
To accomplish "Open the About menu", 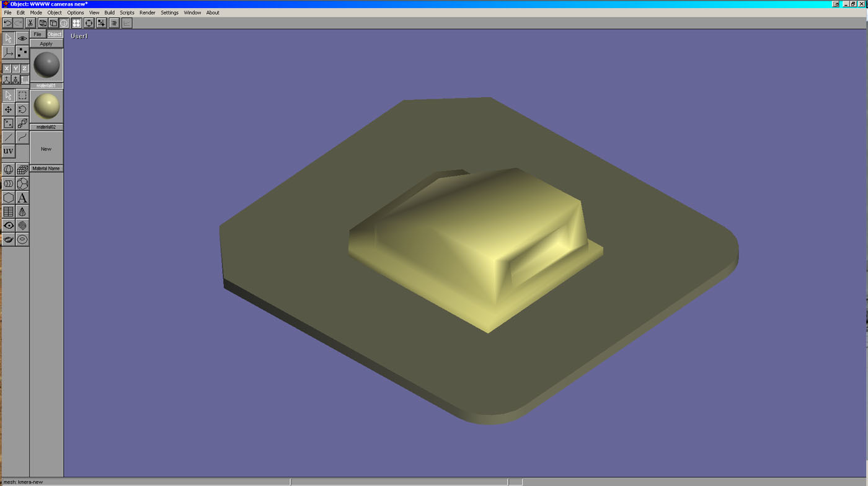I will tap(213, 12).
